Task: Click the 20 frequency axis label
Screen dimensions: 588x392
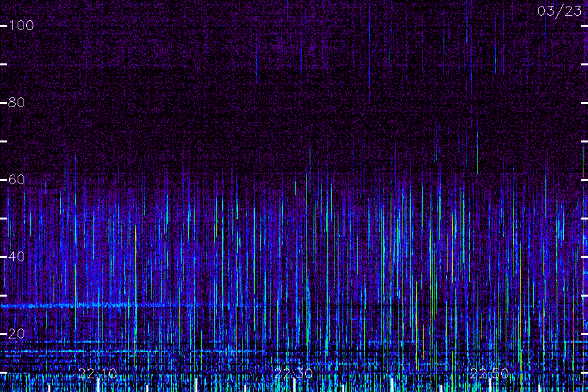Action: pyautogui.click(x=16, y=333)
